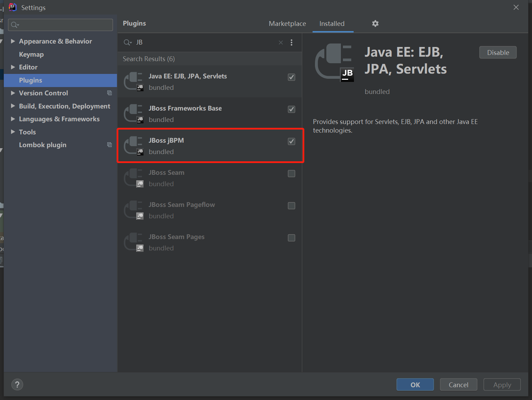Click the JBoss Seam Pageflow plugin icon
The image size is (532, 400).
pyautogui.click(x=134, y=210)
